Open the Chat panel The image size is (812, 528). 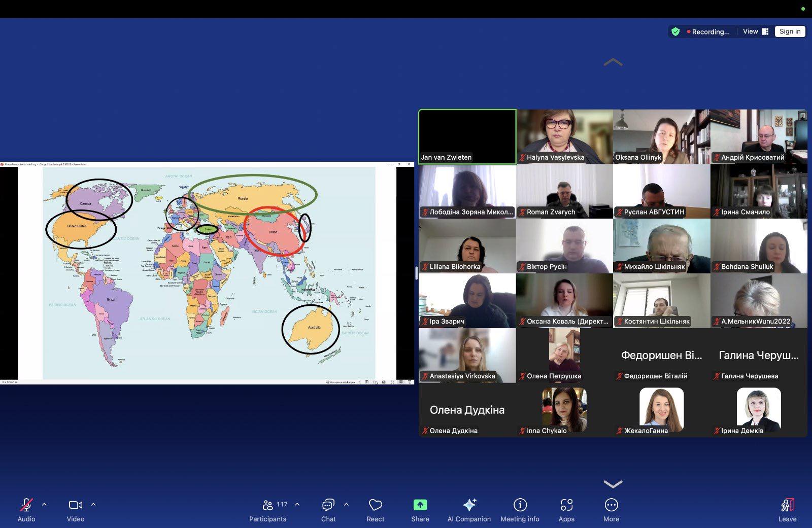coord(328,509)
